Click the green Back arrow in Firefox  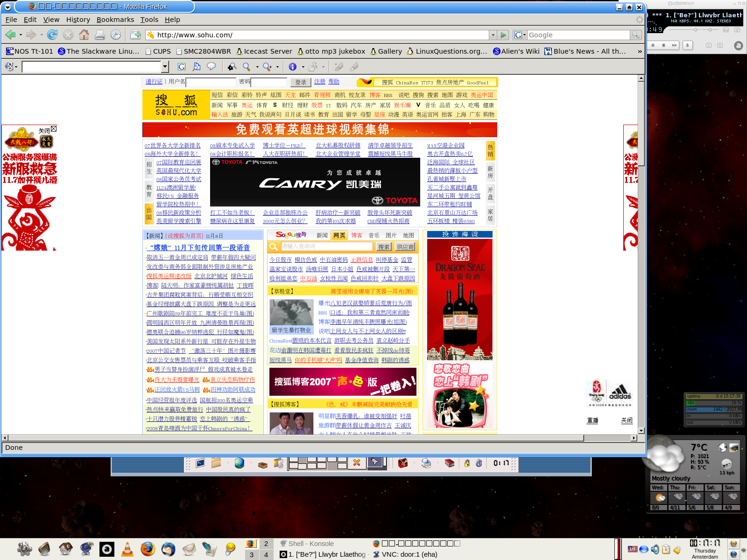click(x=10, y=35)
